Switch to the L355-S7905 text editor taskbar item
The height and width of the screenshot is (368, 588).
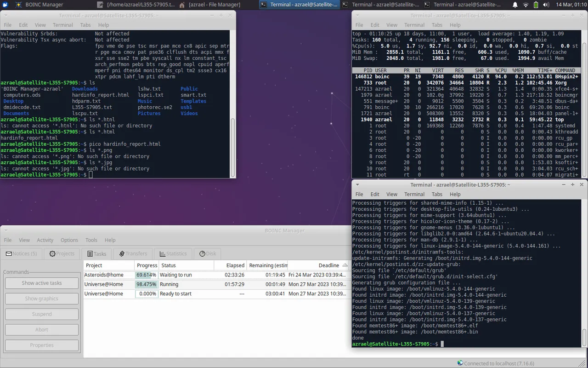[136, 5]
